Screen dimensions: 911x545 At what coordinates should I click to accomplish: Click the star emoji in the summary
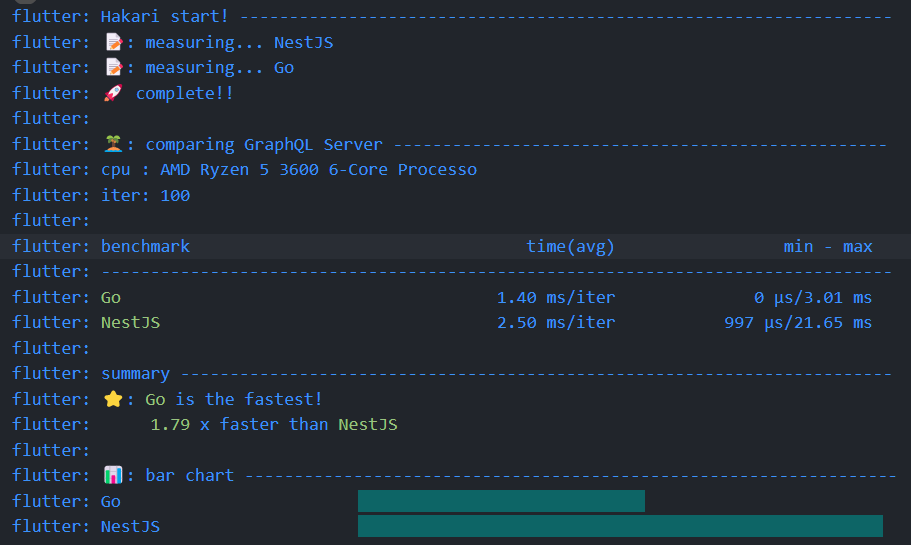tap(113, 399)
